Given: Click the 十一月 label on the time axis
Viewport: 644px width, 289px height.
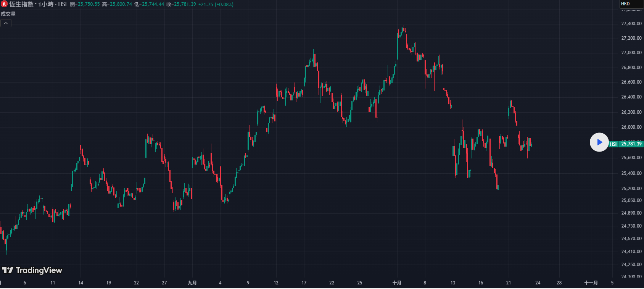Looking at the screenshot, I should 591,283.
